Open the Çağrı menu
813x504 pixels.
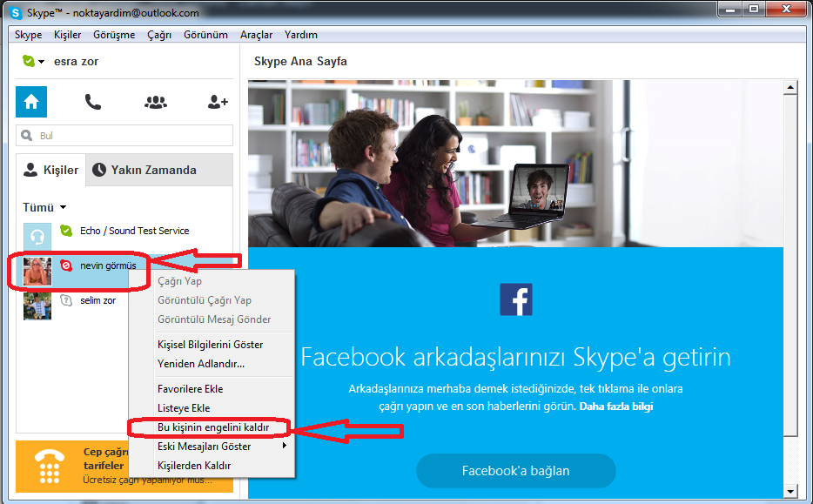click(159, 35)
